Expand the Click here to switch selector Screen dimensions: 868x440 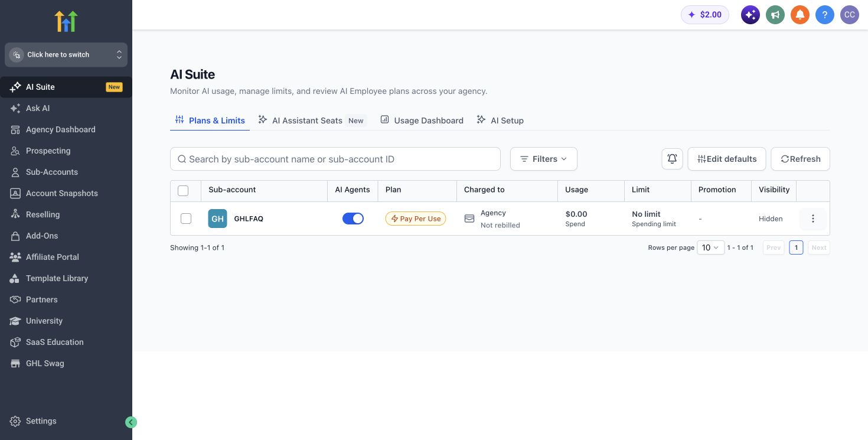click(x=66, y=54)
